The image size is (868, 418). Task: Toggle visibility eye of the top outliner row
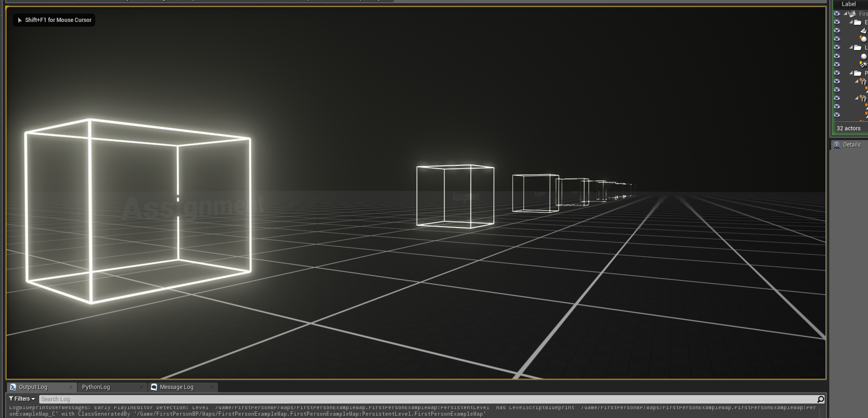pos(837,14)
